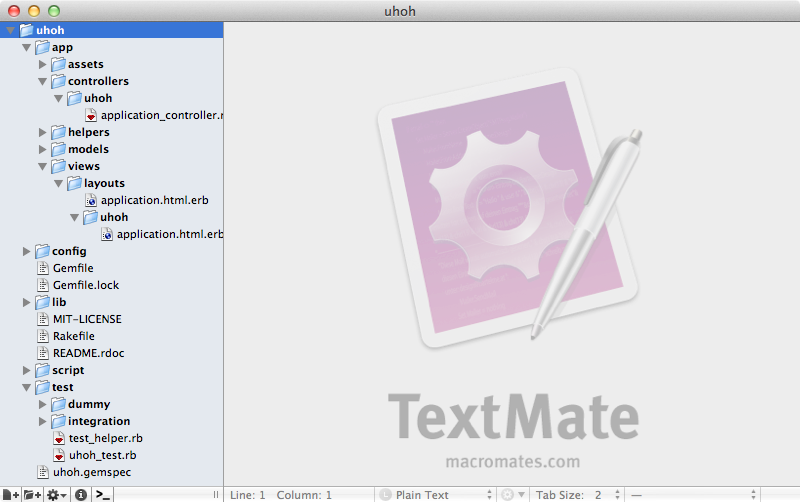Click the folder icon beside helpers
This screenshot has height=502, width=800.
pos(59,132)
